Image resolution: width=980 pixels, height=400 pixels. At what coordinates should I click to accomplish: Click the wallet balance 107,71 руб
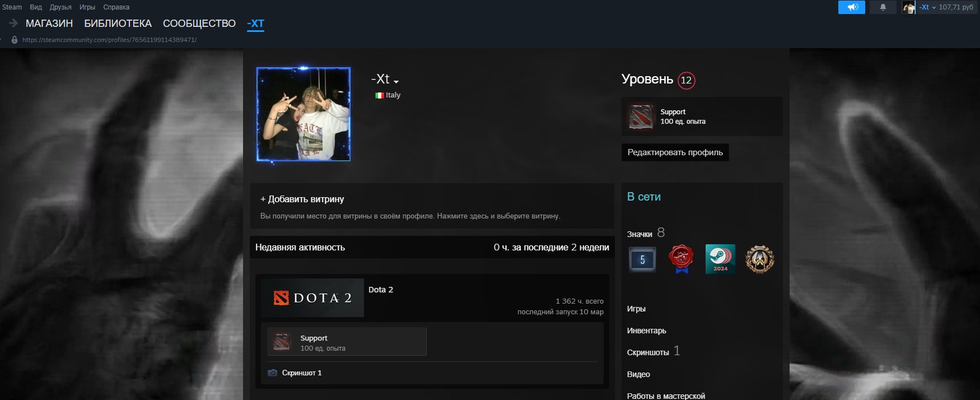click(956, 7)
